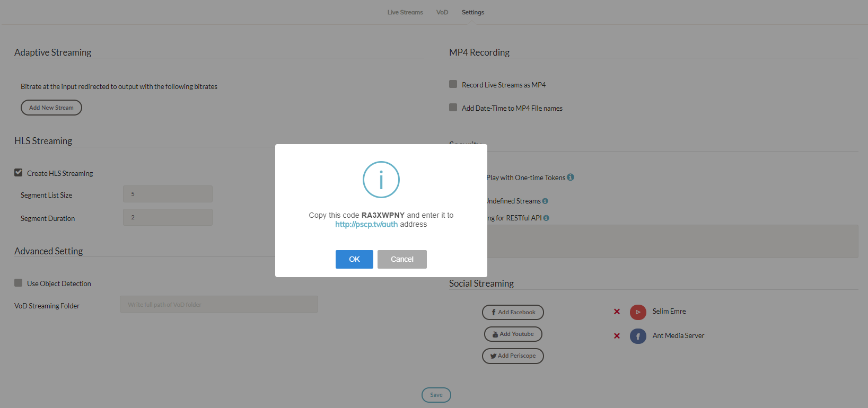Enable Record Live Streams as MP4
868x408 pixels.
453,84
